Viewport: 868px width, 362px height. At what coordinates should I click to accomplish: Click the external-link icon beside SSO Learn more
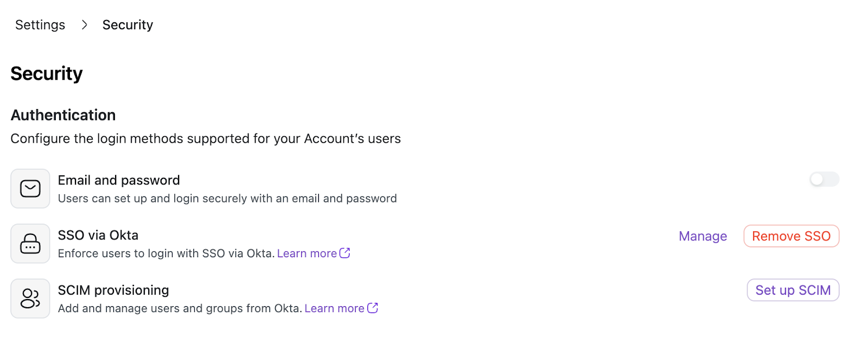click(x=345, y=253)
